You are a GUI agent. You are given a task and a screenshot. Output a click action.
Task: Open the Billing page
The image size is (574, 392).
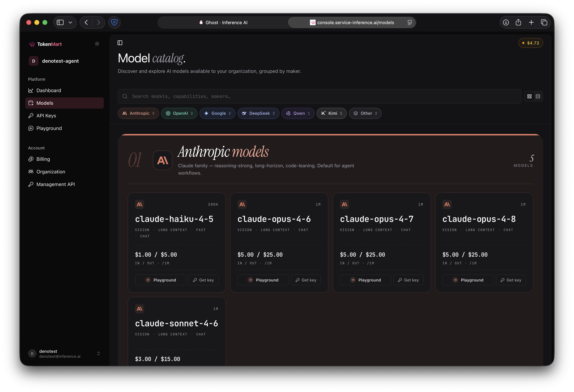65,159
